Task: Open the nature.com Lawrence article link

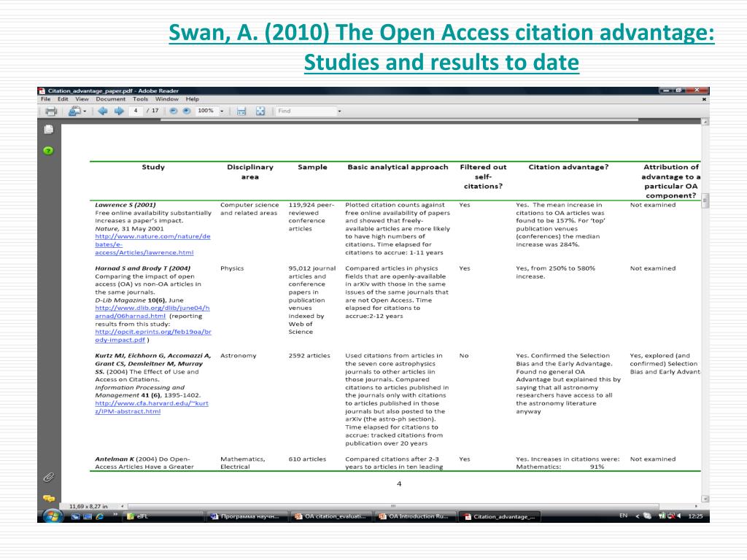Action: pyautogui.click(x=152, y=244)
